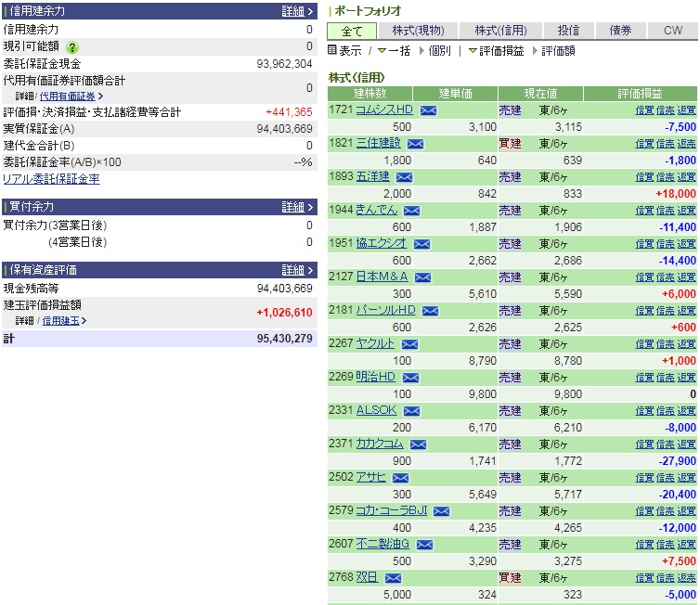Open the mail icon for 明治HD
This screenshot has height=605, width=700.
[410, 378]
